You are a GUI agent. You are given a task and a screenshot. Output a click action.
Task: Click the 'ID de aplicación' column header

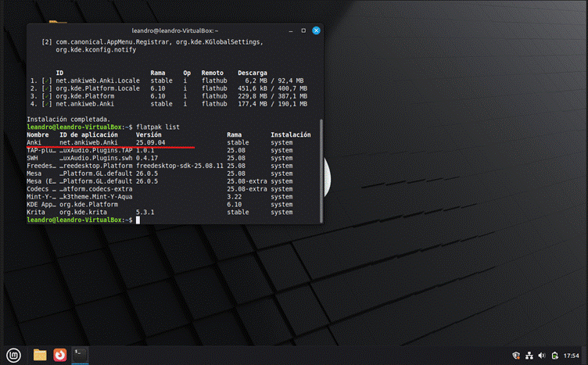point(88,135)
